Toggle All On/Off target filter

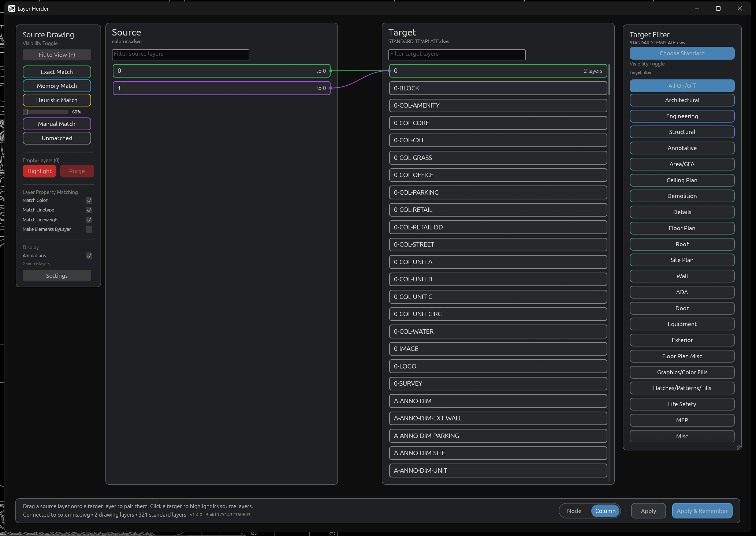click(682, 86)
